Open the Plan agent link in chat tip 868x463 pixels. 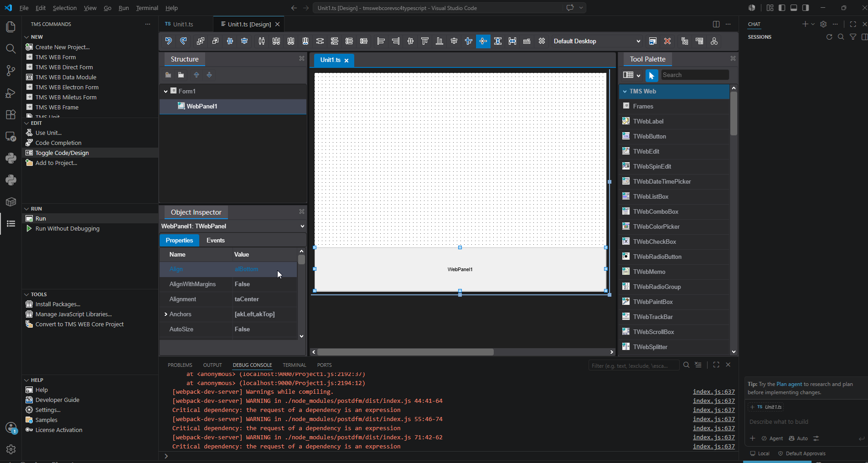[789, 384]
